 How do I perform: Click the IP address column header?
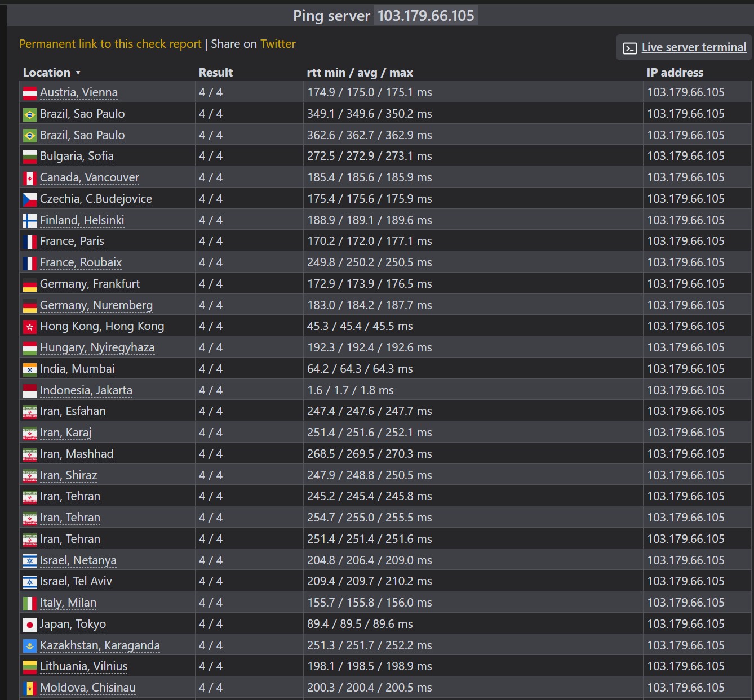point(675,73)
